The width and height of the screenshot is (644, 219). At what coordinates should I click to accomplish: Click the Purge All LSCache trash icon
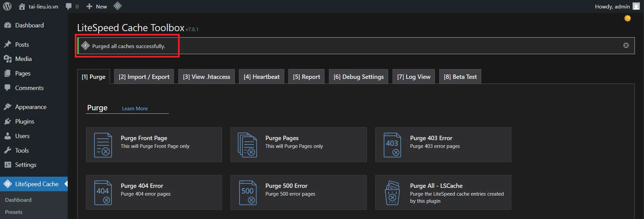[392, 193]
